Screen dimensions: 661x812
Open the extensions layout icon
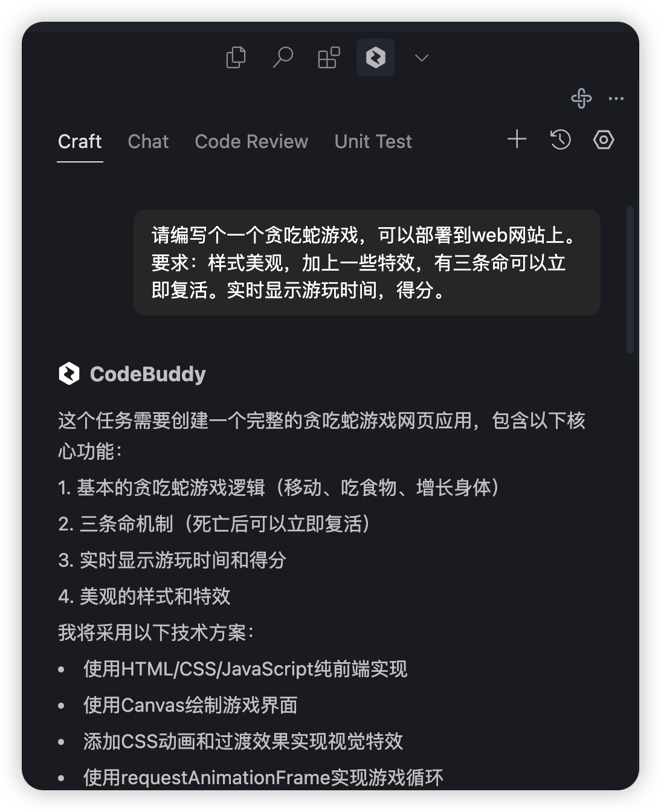[328, 57]
